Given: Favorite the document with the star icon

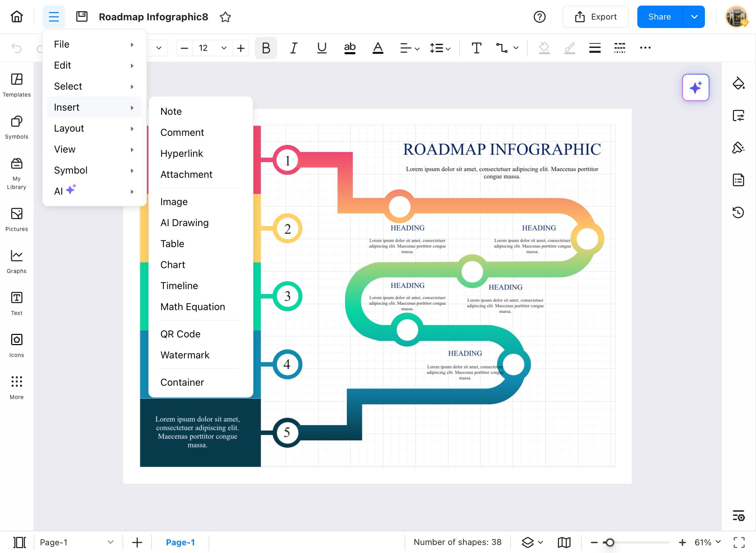Looking at the screenshot, I should pos(225,17).
